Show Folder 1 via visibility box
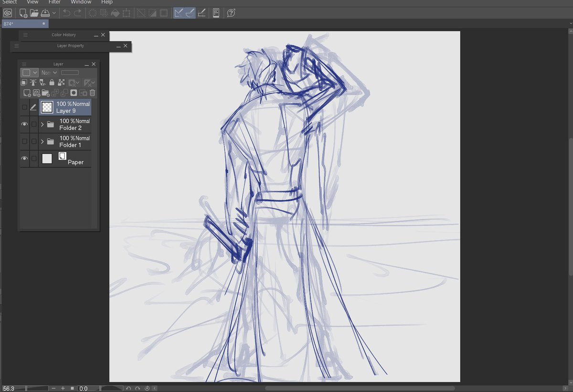 pyautogui.click(x=24, y=141)
